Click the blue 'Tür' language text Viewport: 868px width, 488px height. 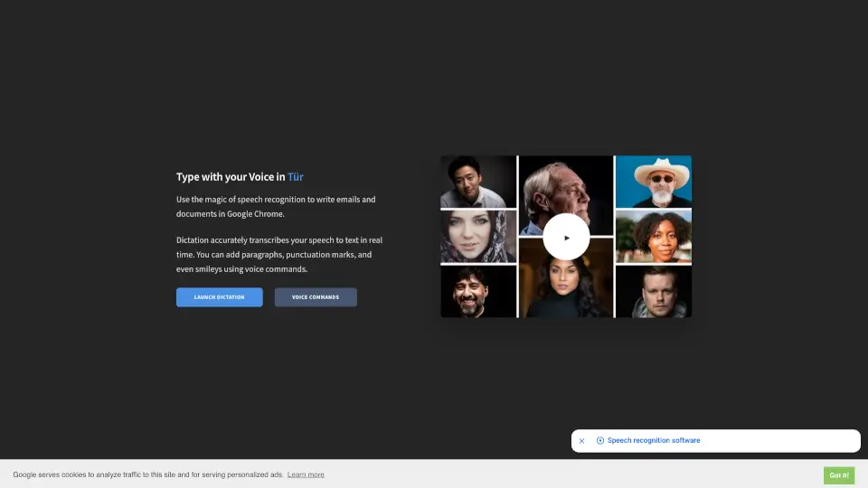click(296, 177)
